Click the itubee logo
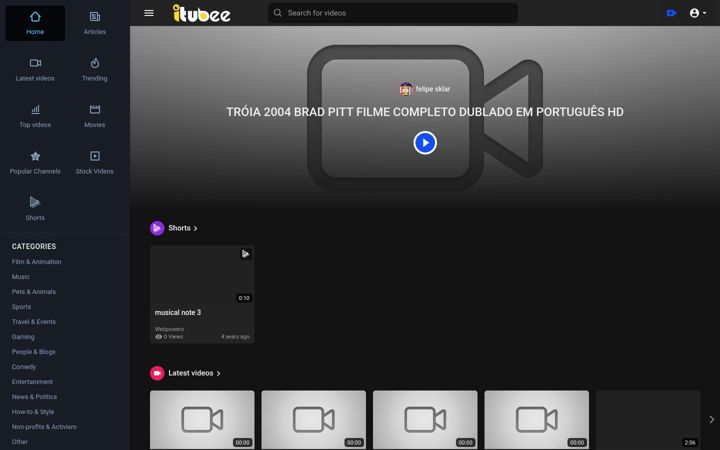720x450 pixels. click(x=202, y=13)
